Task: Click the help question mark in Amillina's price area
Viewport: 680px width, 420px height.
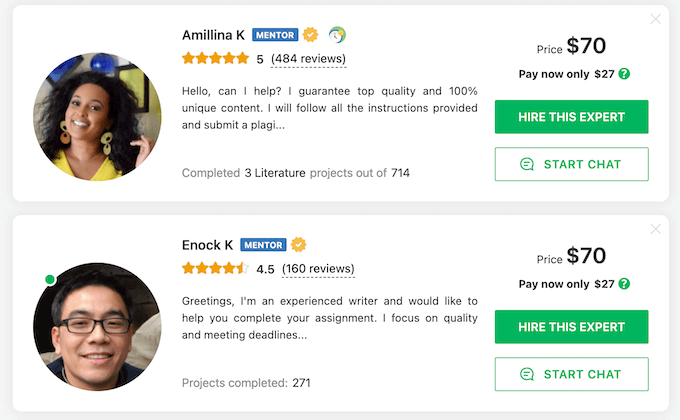Action: [x=625, y=74]
